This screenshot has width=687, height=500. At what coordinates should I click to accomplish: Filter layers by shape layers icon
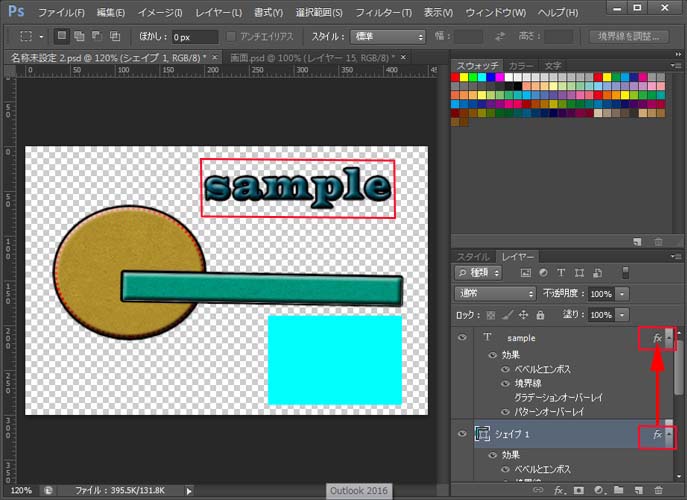[x=579, y=273]
